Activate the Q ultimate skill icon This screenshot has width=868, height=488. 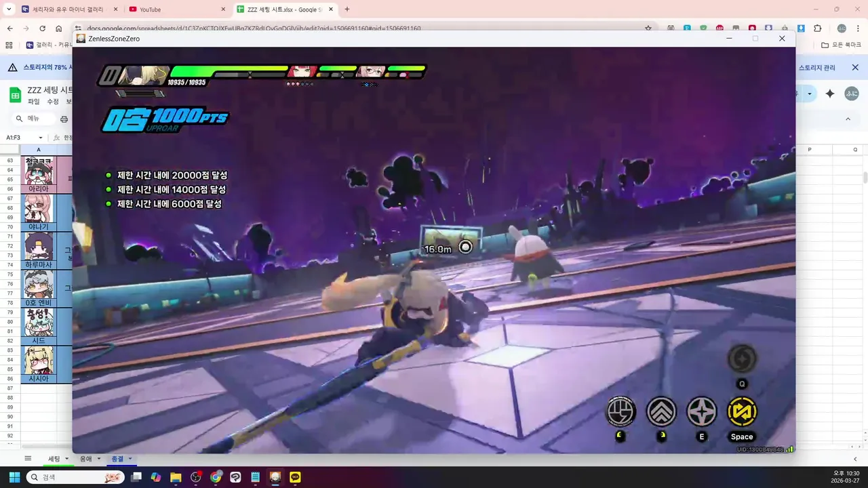coord(742,359)
